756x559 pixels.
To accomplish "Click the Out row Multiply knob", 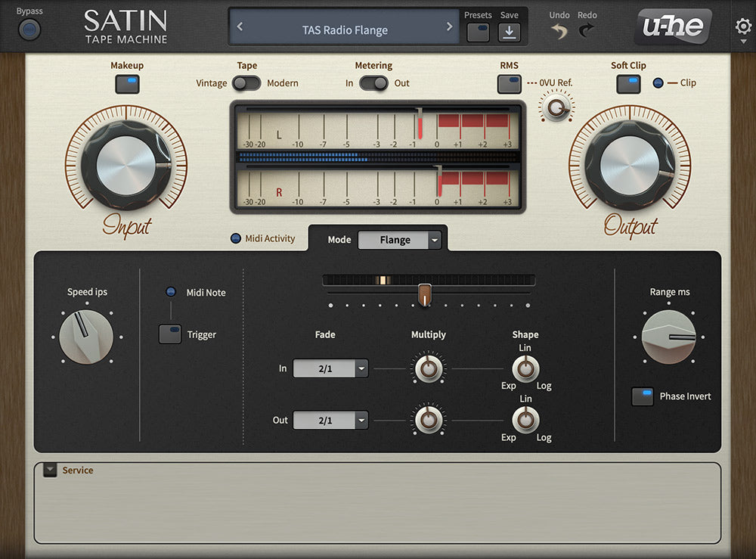I will click(429, 420).
